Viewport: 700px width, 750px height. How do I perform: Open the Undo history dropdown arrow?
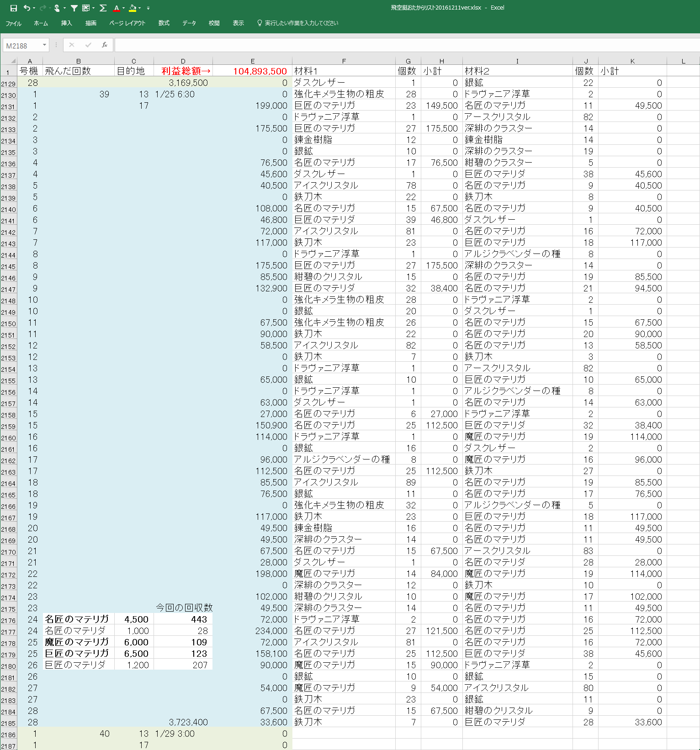[34, 8]
